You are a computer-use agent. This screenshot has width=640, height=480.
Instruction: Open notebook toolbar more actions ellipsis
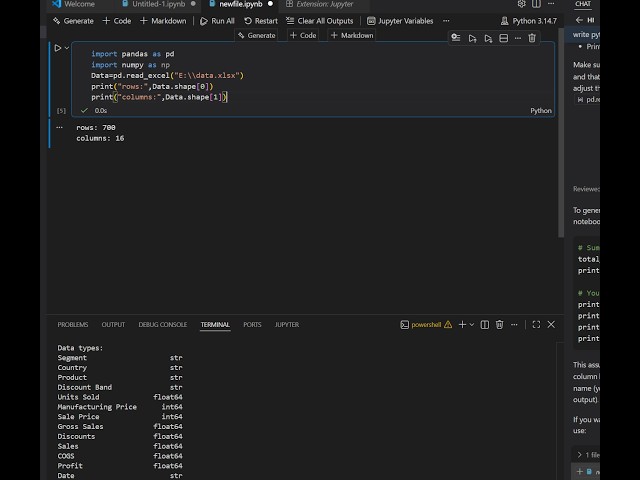point(446,21)
